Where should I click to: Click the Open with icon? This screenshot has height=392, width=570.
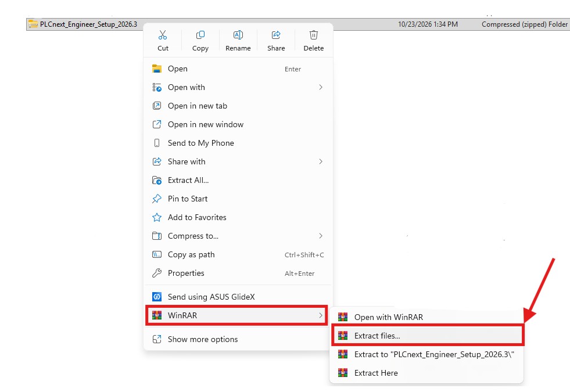click(x=157, y=87)
